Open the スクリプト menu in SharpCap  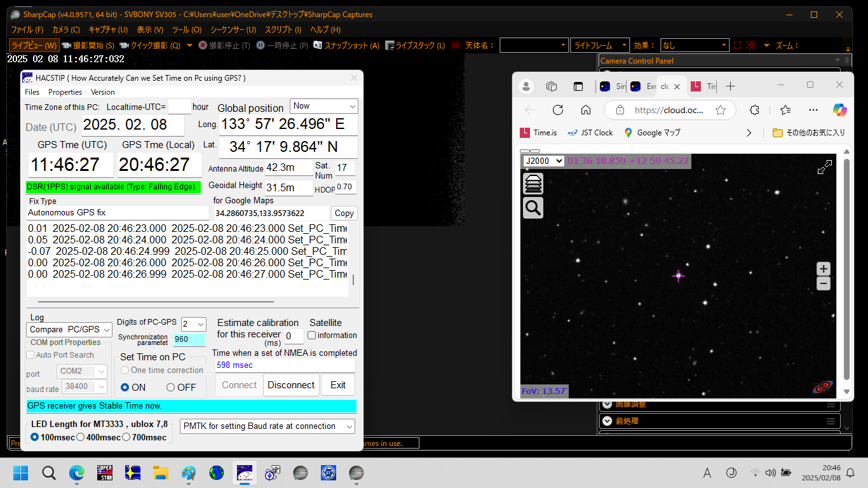click(x=283, y=30)
